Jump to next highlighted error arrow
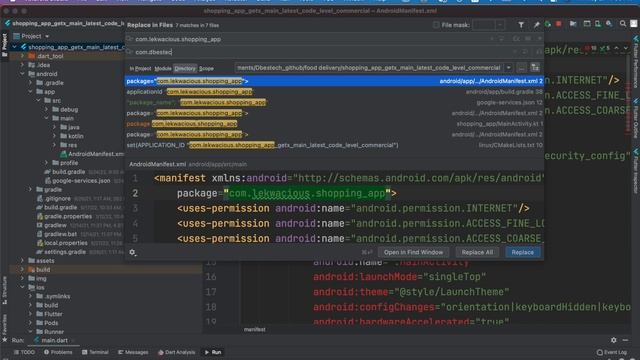The height and width of the screenshot is (360, 640). 625,49
